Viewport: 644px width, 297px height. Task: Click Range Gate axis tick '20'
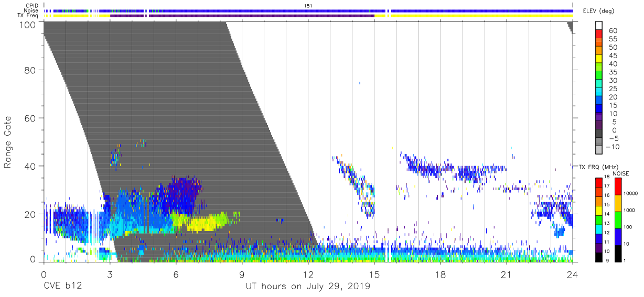[30, 213]
